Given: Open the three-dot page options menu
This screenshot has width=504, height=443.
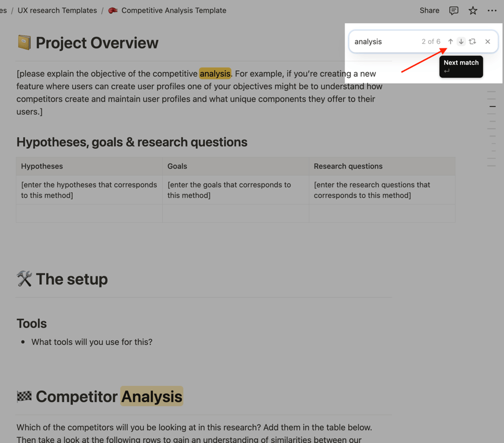Looking at the screenshot, I should [x=492, y=10].
